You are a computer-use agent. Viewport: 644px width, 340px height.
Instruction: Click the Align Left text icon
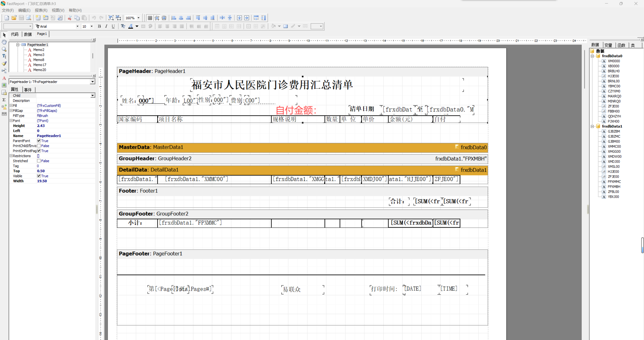(x=160, y=26)
